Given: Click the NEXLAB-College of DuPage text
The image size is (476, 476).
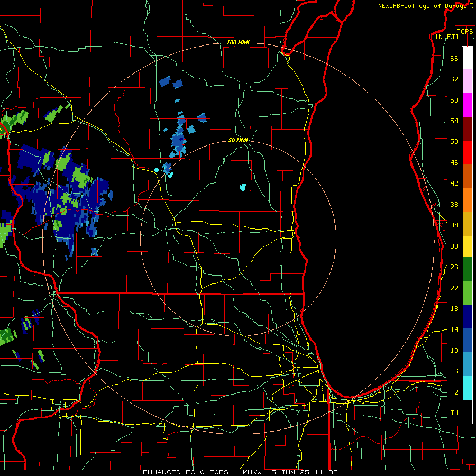Looking at the screenshot, I should tap(424, 6).
